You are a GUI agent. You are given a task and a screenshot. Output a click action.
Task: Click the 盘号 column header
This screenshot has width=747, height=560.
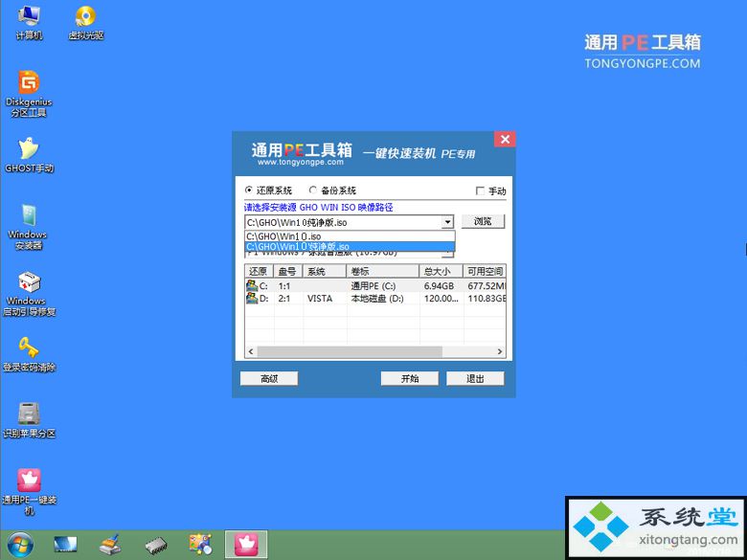(x=288, y=272)
